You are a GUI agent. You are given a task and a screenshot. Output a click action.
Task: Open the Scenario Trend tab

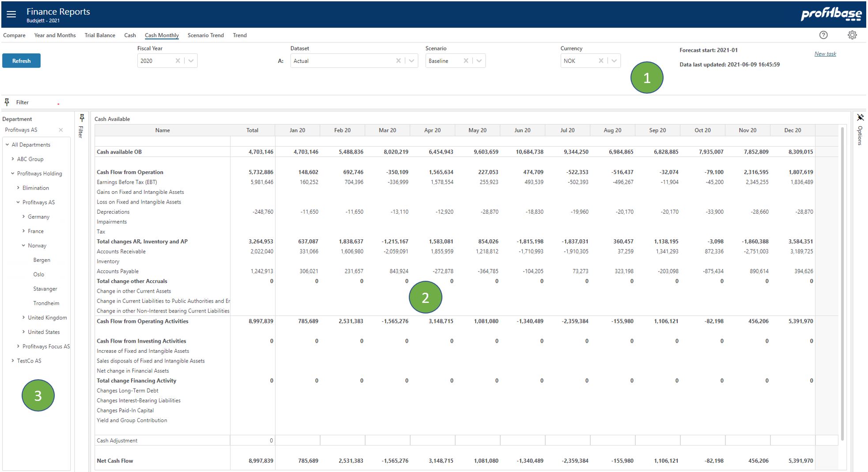tap(205, 35)
